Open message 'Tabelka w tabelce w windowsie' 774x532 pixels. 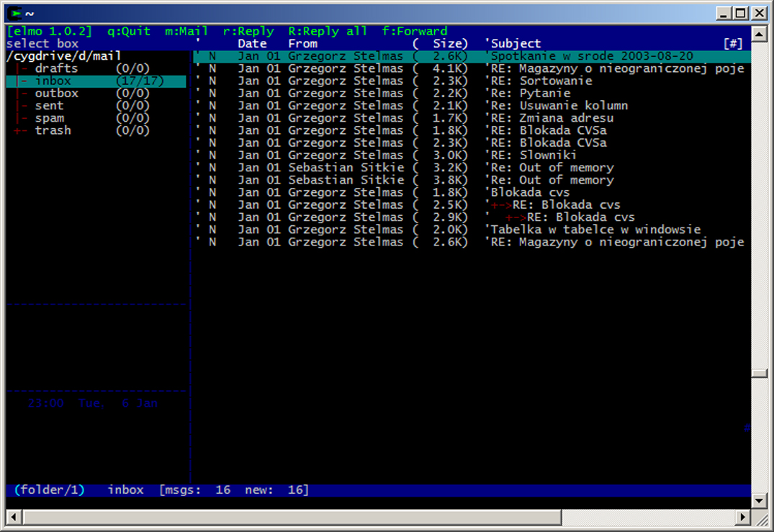(472, 230)
